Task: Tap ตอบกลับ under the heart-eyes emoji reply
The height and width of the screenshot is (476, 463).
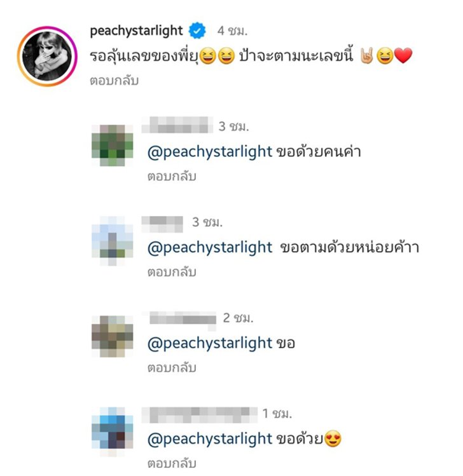Action: pyautogui.click(x=172, y=463)
